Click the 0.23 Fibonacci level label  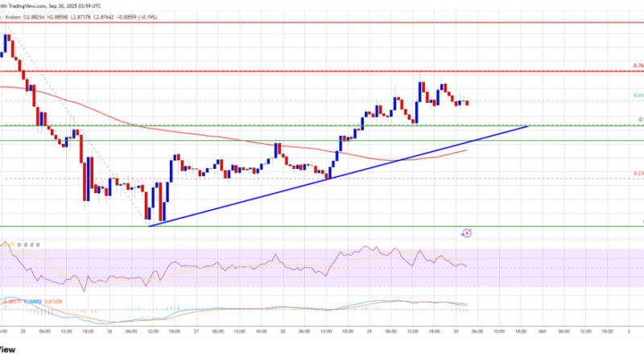[638, 174]
